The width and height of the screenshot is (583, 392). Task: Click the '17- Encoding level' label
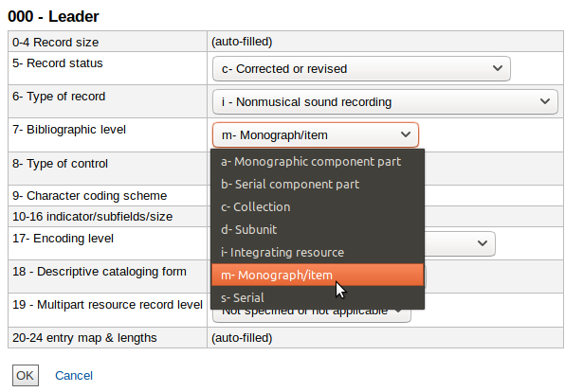[x=63, y=239]
